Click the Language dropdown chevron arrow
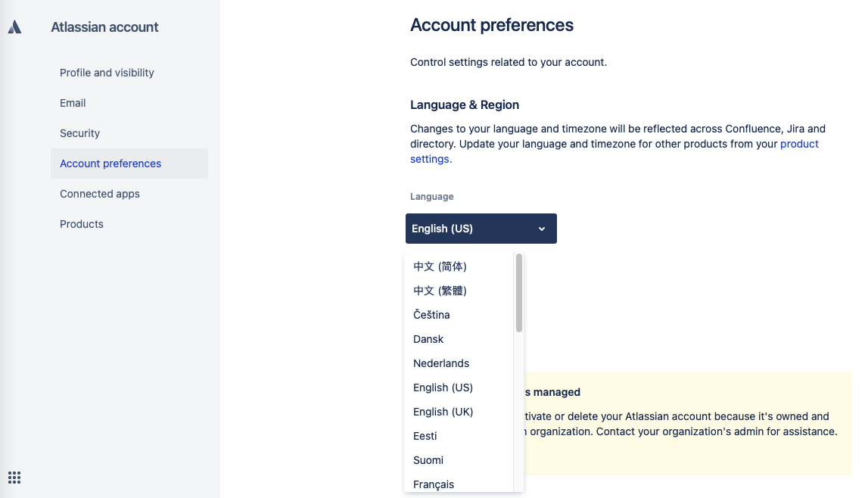868x498 pixels. click(542, 229)
